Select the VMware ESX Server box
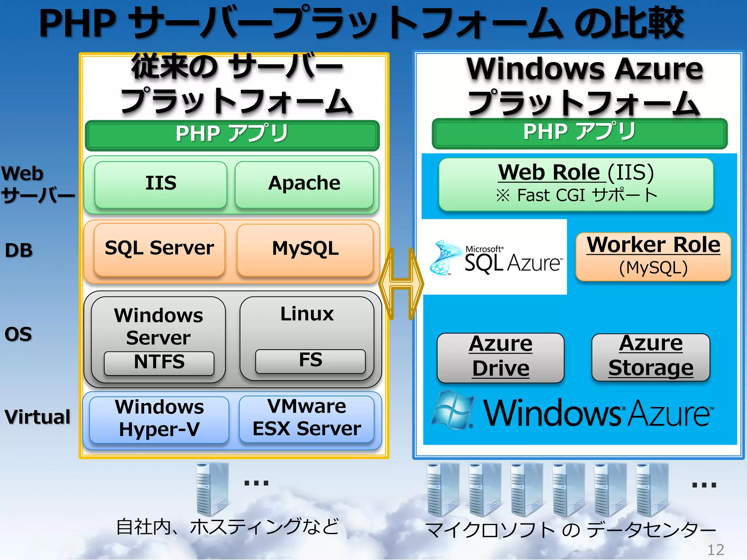Image resolution: width=747 pixels, height=560 pixels. coord(307,419)
